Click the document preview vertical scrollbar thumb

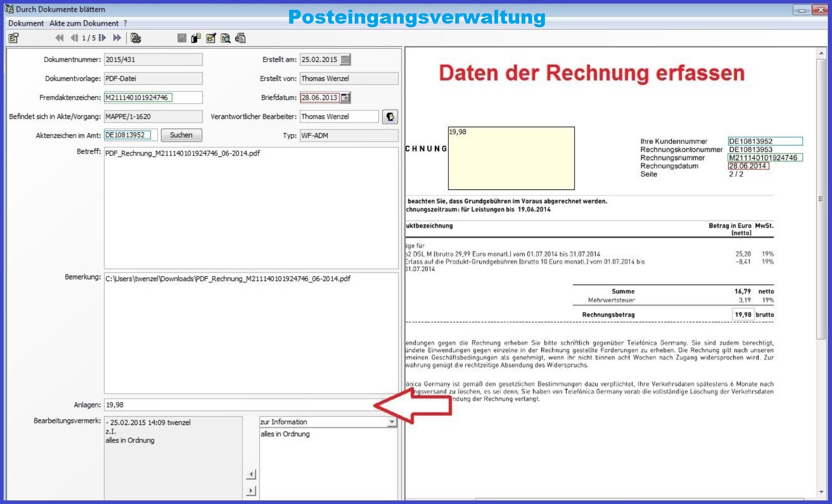821,199
